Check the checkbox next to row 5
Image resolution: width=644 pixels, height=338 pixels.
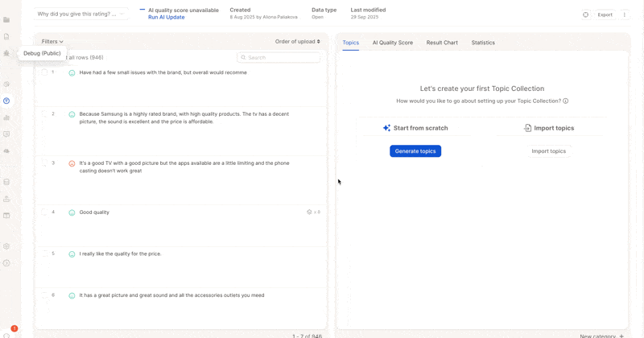click(44, 253)
